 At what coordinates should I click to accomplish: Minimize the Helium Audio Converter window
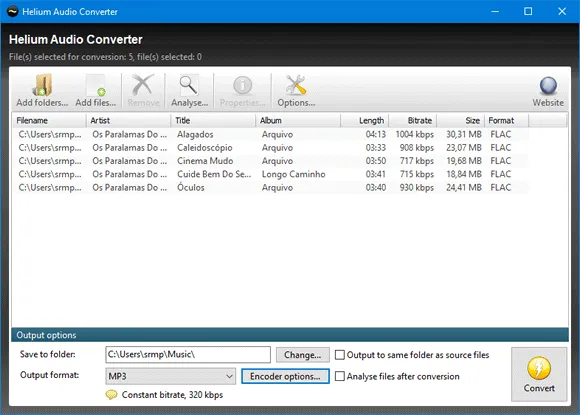click(x=495, y=11)
